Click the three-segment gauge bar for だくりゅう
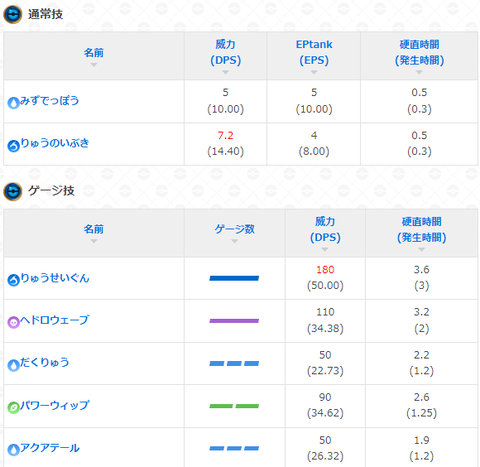Viewport: 480px width, 467px height. [234, 363]
